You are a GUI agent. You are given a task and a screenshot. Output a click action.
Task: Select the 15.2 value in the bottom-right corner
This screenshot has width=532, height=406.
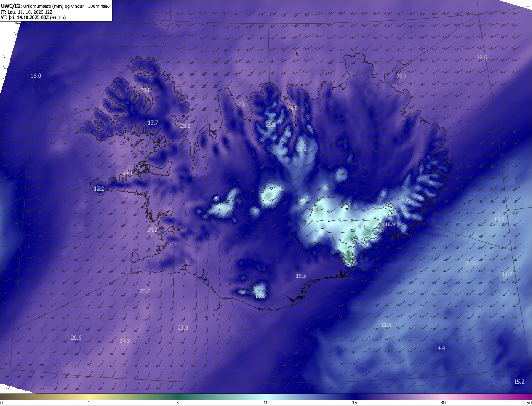click(519, 382)
